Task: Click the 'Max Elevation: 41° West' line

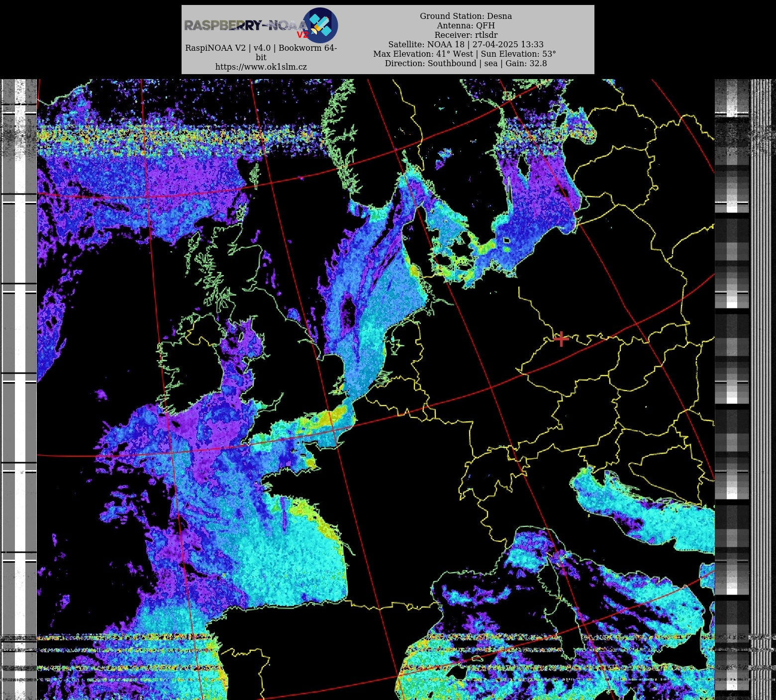Action: point(465,54)
